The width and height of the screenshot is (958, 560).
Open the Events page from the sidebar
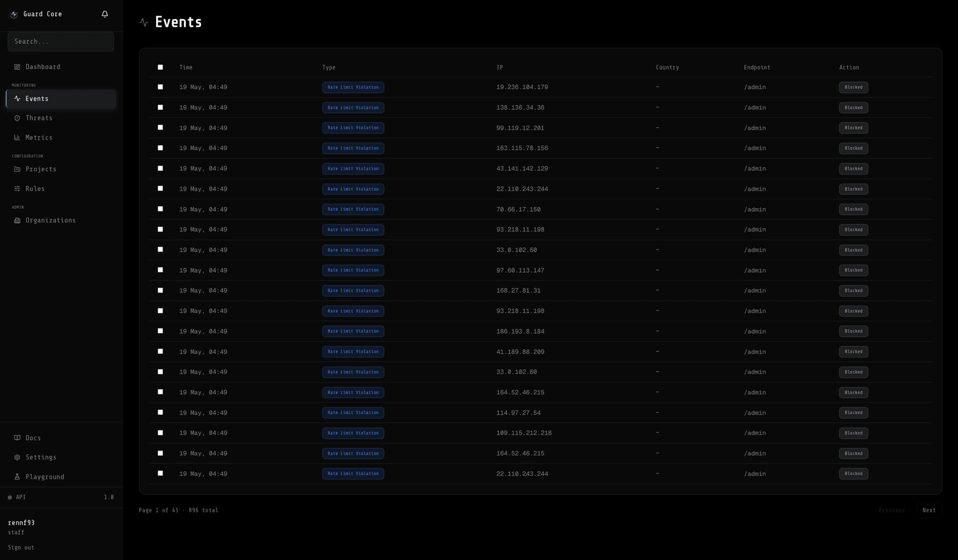tap(61, 99)
